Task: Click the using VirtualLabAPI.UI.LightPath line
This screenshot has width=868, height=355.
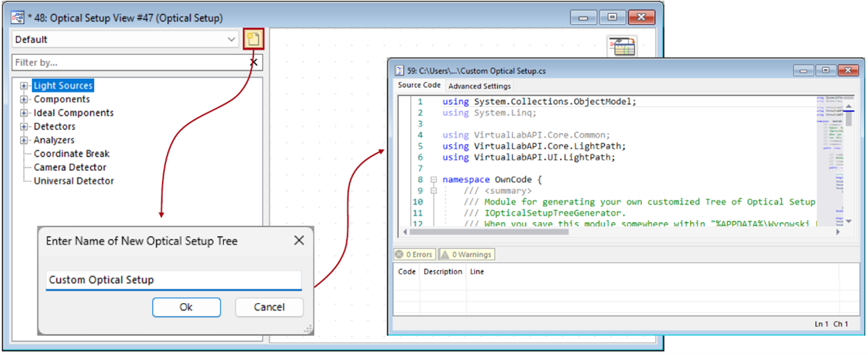Action: [529, 158]
